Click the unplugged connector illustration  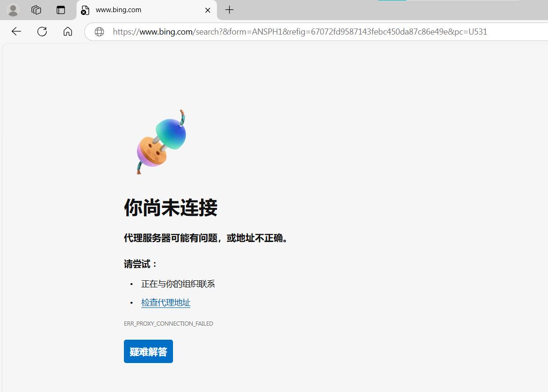pyautogui.click(x=161, y=142)
